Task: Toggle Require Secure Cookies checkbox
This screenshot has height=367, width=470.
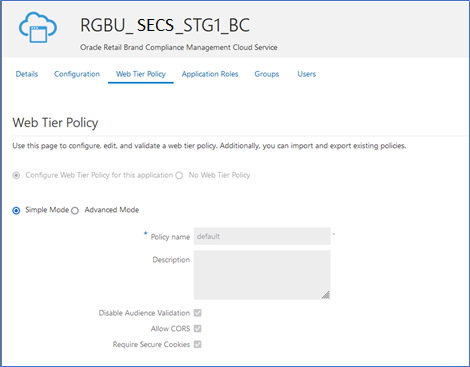Action: pos(198,344)
